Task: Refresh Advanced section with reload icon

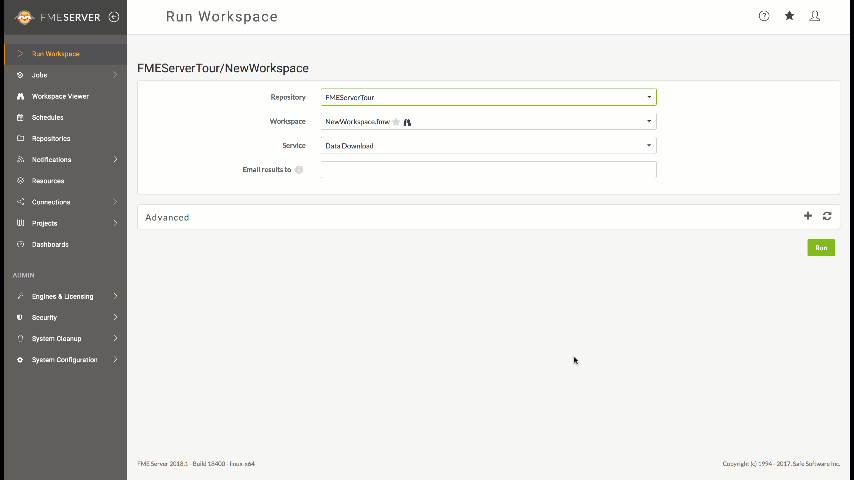Action: (x=827, y=216)
